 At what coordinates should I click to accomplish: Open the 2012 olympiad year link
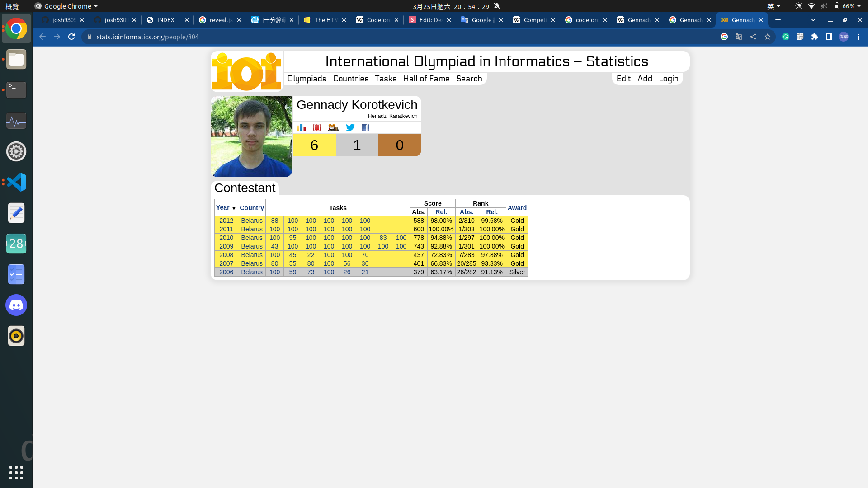coord(226,221)
